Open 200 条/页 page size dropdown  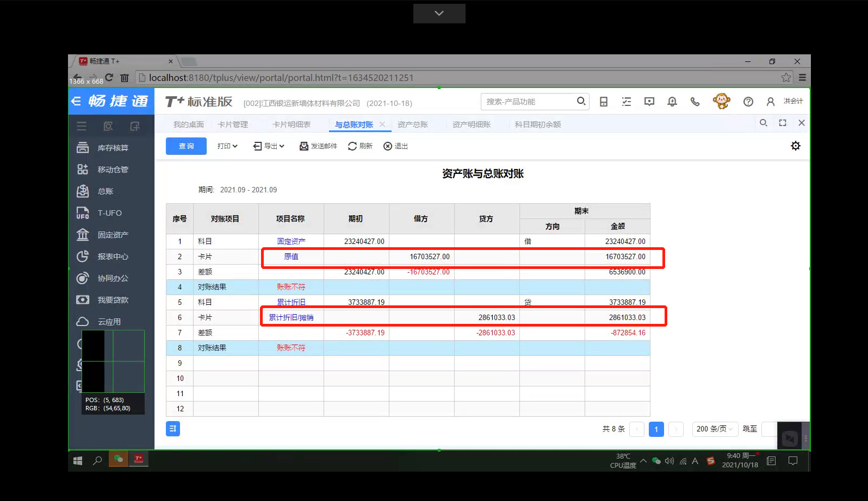[x=715, y=429]
